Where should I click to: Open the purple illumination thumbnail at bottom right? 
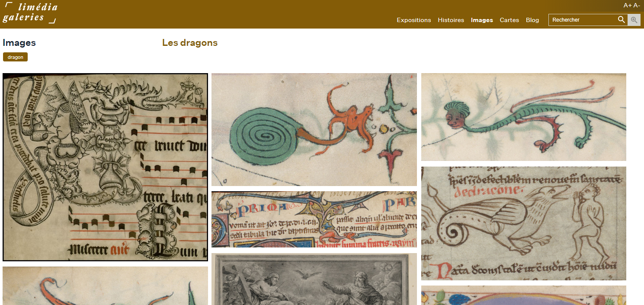524,295
